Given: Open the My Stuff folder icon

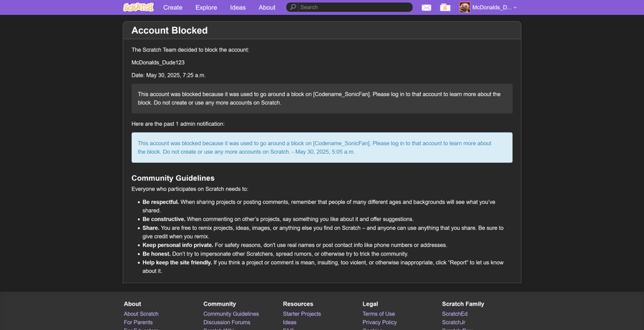Looking at the screenshot, I should 445,7.
